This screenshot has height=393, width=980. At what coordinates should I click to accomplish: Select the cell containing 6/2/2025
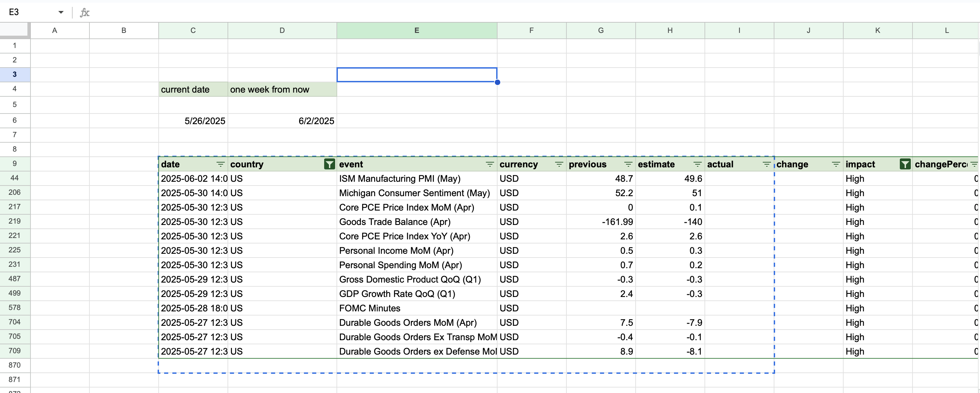(x=282, y=121)
